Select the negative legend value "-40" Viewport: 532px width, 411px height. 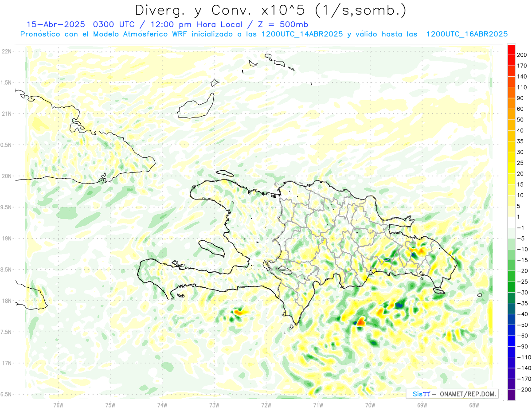522,314
